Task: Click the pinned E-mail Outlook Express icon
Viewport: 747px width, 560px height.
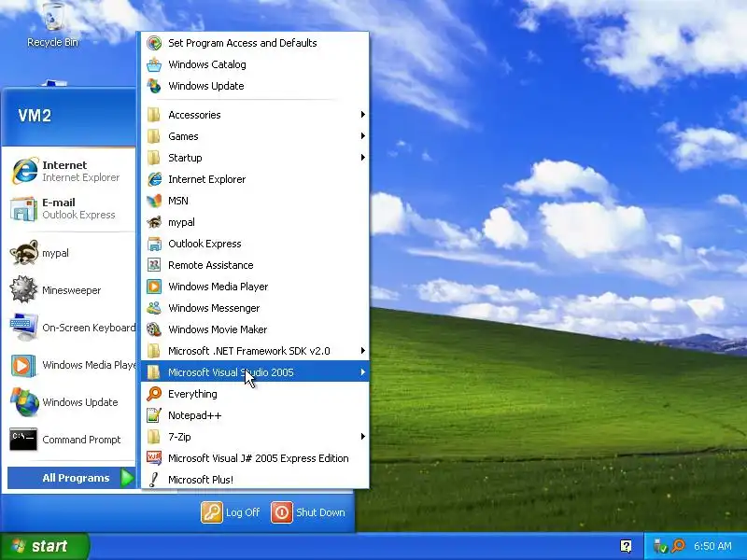Action: tap(24, 208)
